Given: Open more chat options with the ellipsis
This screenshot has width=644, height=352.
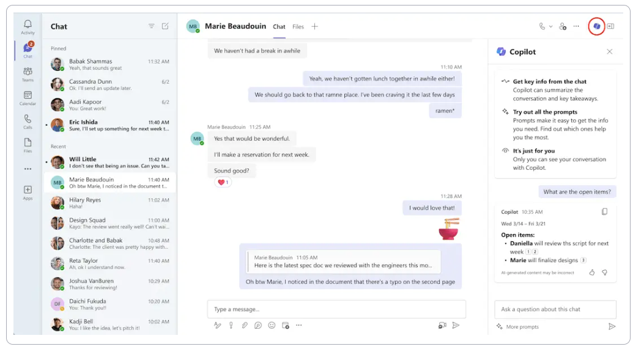Looking at the screenshot, I should [576, 26].
